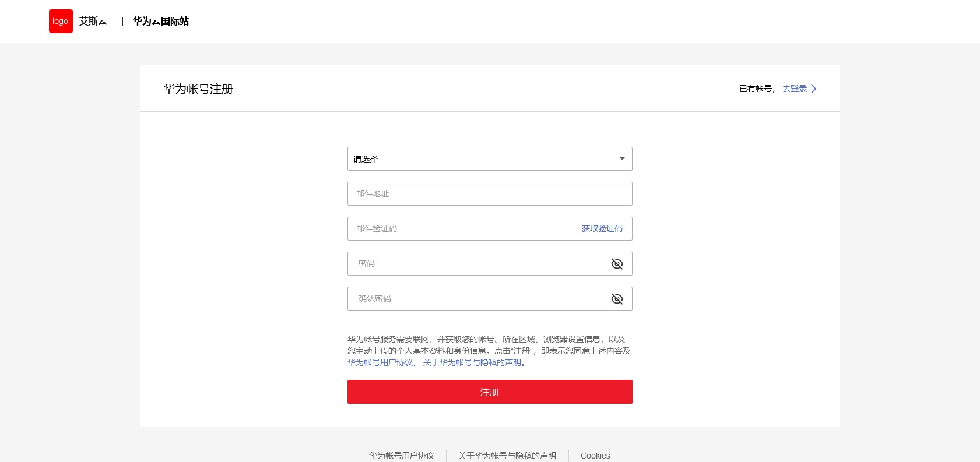This screenshot has height=462, width=980.
Task: Click the 邮件地址 input field
Action: (x=490, y=193)
